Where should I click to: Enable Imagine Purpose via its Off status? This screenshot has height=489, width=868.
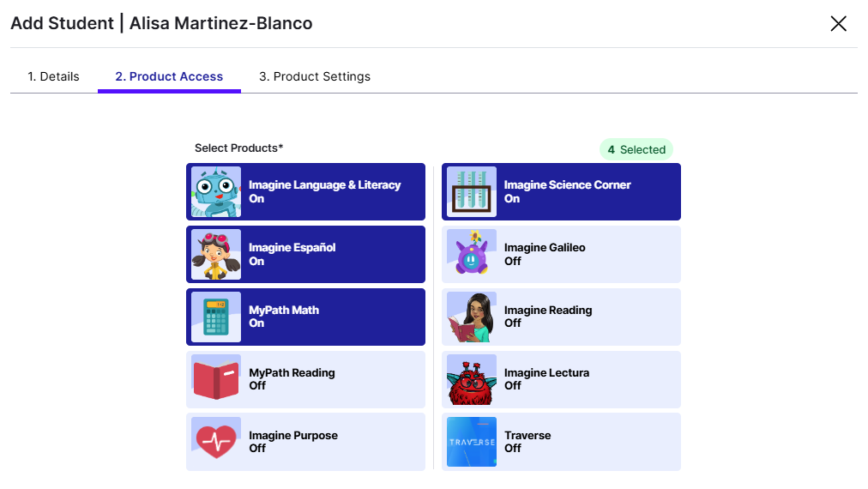click(x=257, y=449)
